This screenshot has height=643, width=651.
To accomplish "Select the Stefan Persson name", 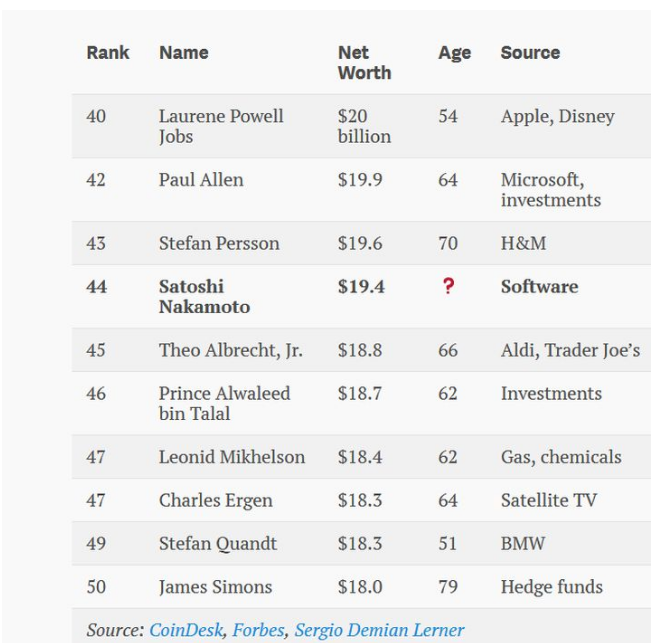I will pos(219,243).
